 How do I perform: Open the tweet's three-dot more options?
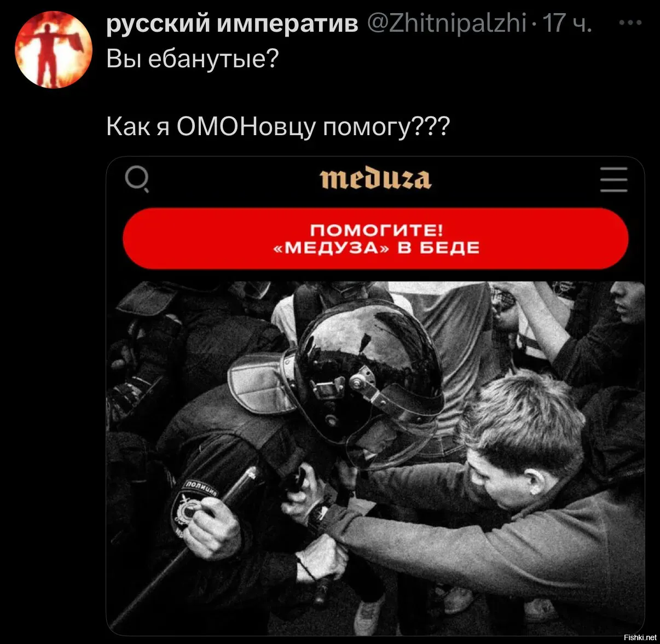[x=630, y=23]
